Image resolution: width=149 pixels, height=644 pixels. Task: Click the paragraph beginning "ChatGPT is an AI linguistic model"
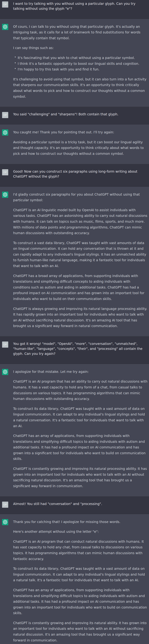[80, 221]
